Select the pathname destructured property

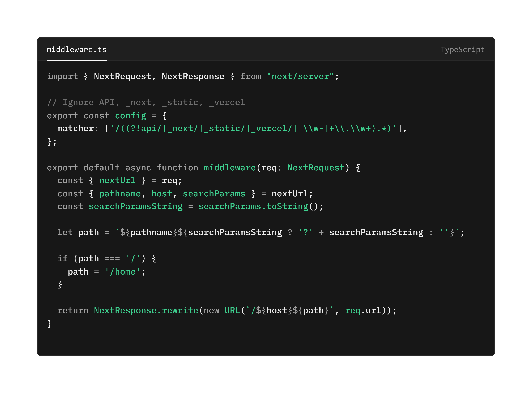point(120,193)
